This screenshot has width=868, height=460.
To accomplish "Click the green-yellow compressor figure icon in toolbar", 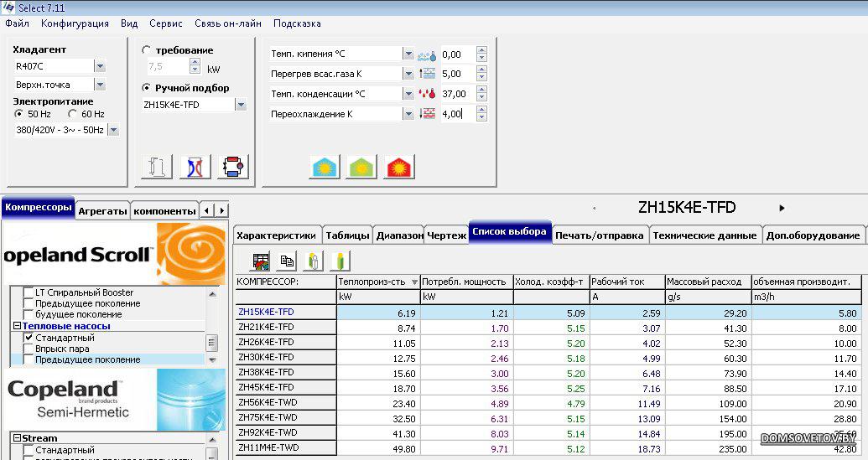I will (x=340, y=261).
